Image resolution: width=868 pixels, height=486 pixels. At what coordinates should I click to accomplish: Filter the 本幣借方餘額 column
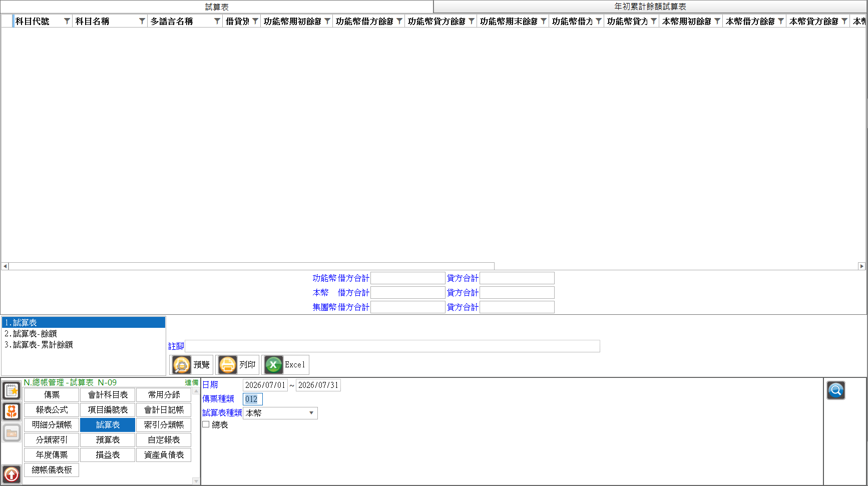(x=780, y=21)
